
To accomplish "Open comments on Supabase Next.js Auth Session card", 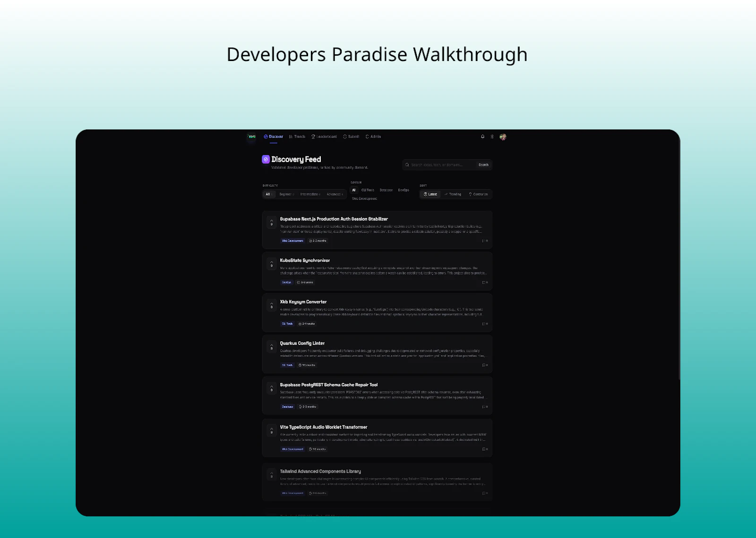I will pyautogui.click(x=485, y=241).
